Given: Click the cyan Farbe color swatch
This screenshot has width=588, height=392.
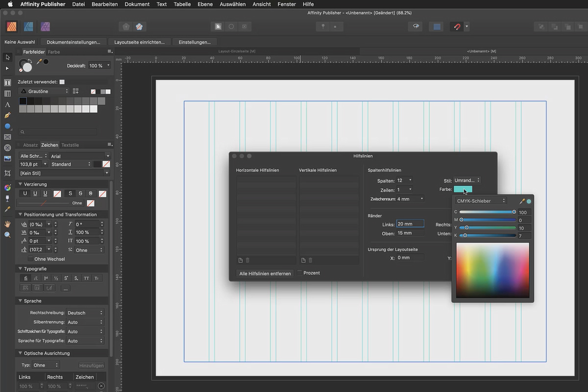Looking at the screenshot, I should click(x=463, y=189).
